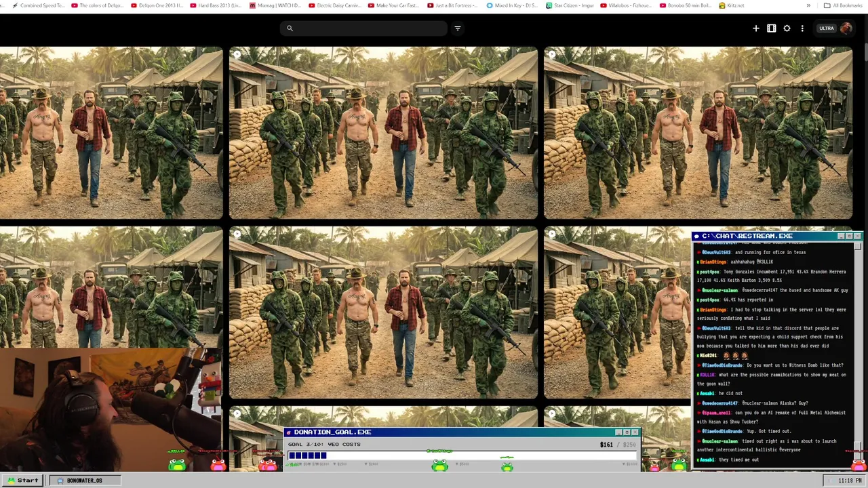The image size is (868, 488).
Task: Click the streamer webcam overlay
Action: [111, 410]
